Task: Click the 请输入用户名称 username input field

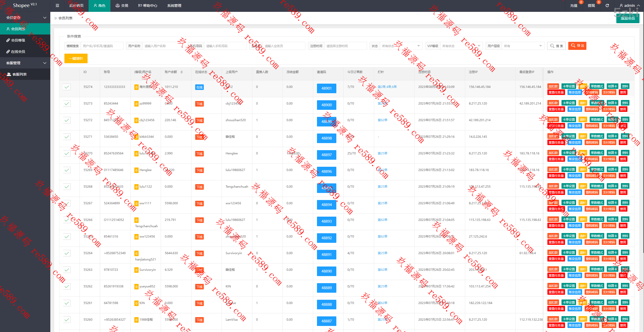Action: pyautogui.click(x=164, y=46)
